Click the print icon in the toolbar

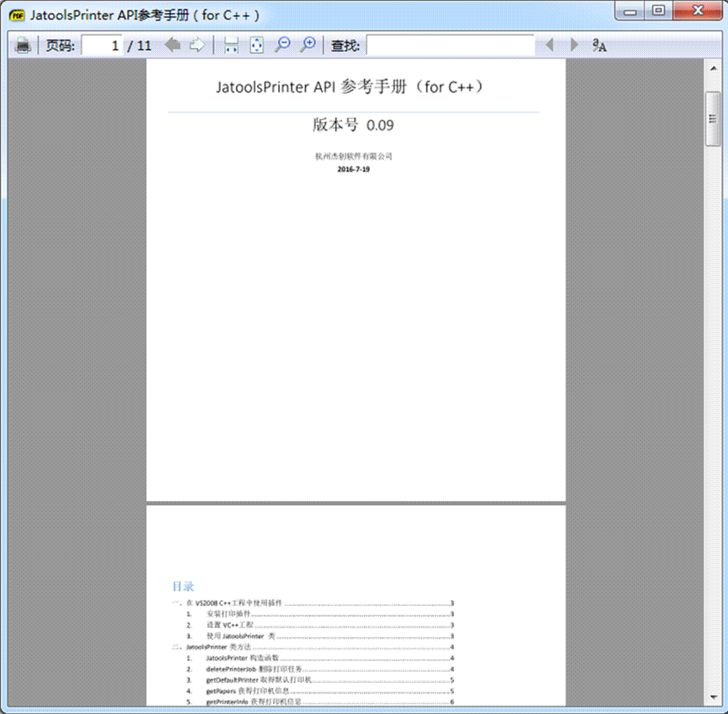[x=23, y=46]
